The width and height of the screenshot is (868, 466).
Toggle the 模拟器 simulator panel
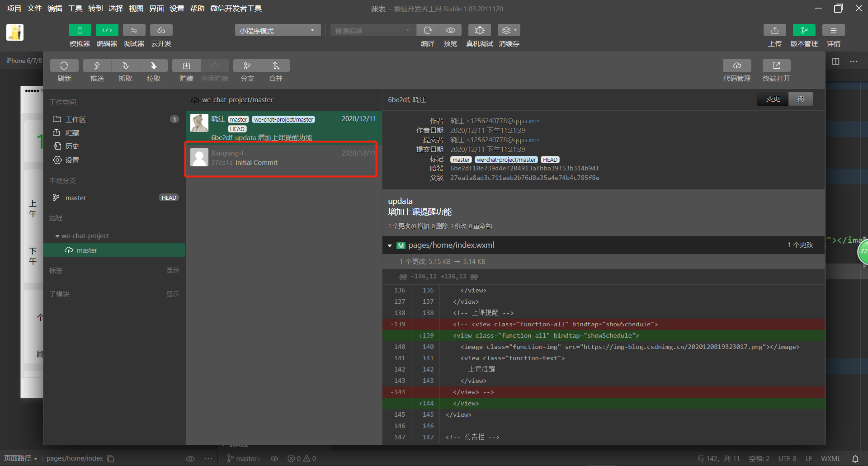80,30
